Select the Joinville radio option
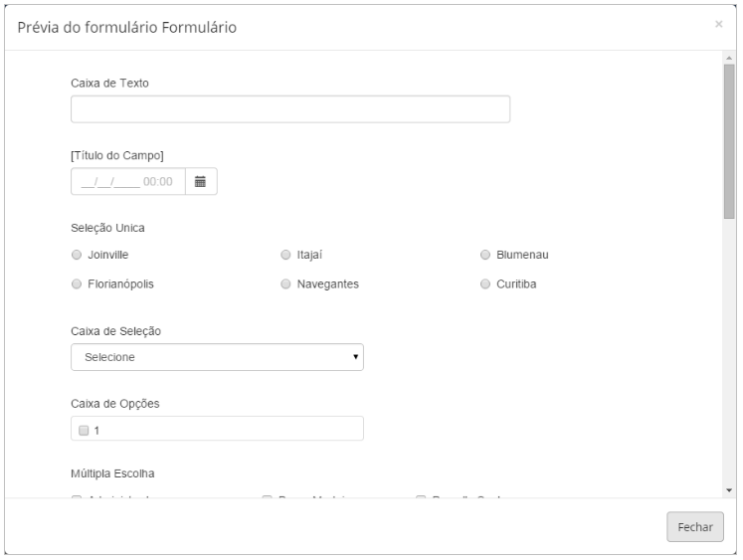 click(x=77, y=255)
